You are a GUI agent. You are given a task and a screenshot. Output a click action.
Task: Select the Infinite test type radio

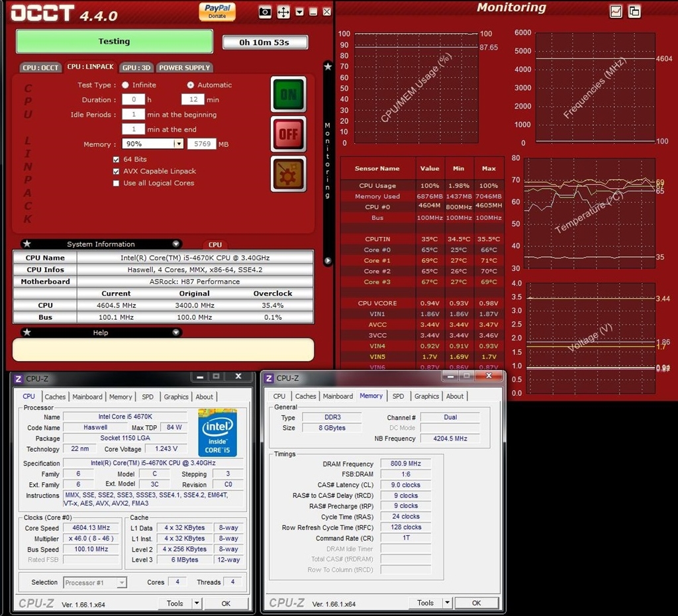tap(125, 85)
